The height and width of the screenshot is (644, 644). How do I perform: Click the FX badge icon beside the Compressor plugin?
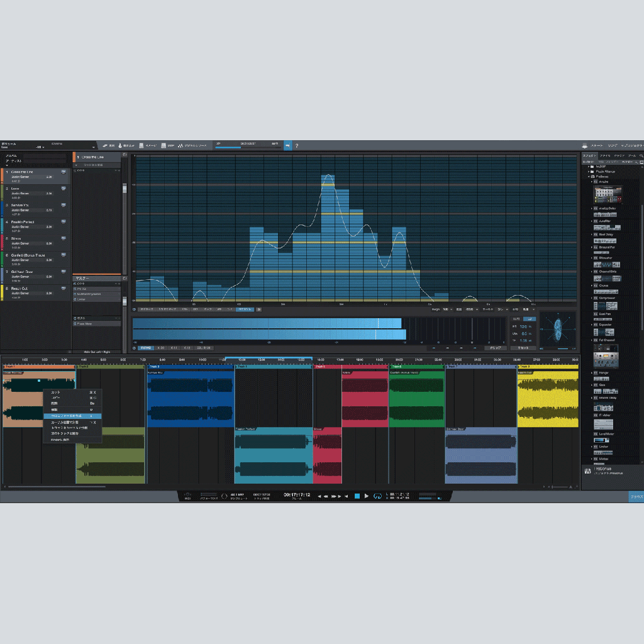click(596, 298)
